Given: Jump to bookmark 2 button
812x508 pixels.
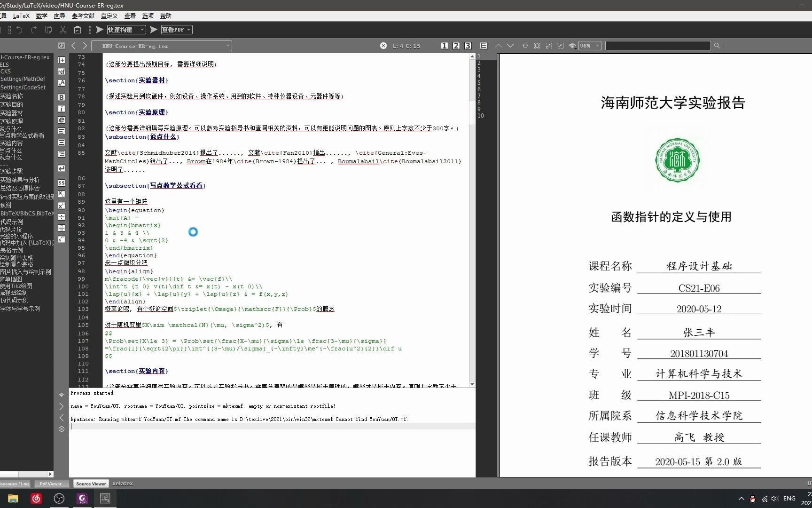Looking at the screenshot, I should [456, 46].
